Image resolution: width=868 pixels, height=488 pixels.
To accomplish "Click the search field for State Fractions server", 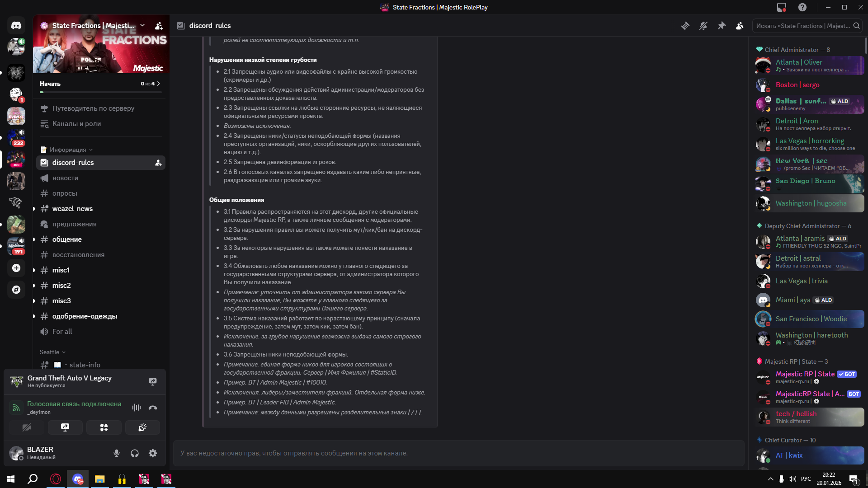I will (x=807, y=26).
